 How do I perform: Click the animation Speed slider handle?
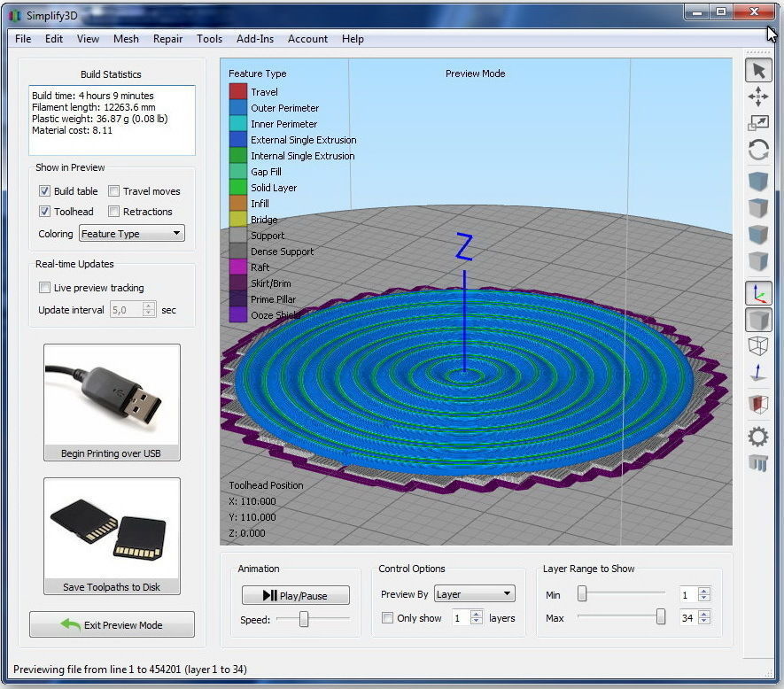tap(304, 620)
